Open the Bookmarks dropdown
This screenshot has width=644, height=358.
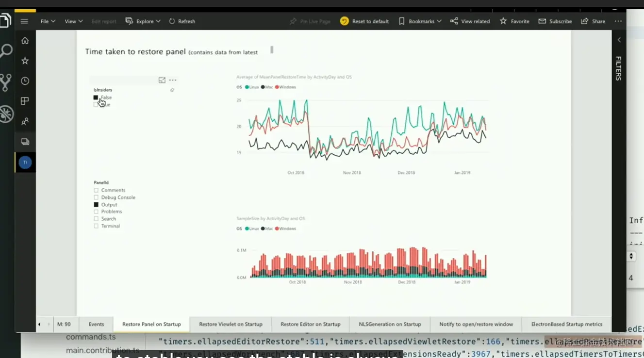(420, 21)
